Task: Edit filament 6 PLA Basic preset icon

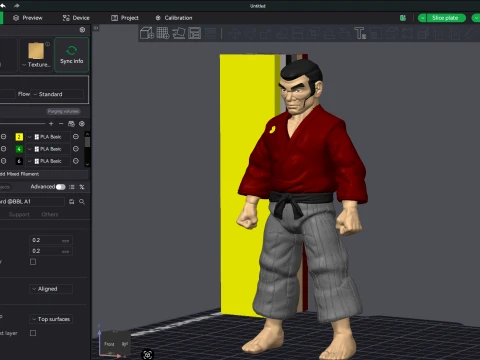Action: (76, 161)
